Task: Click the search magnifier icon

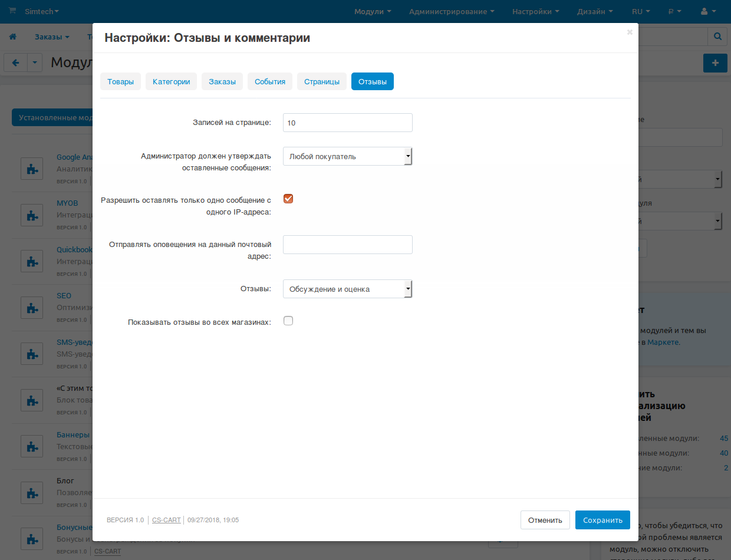Action: [x=717, y=37]
